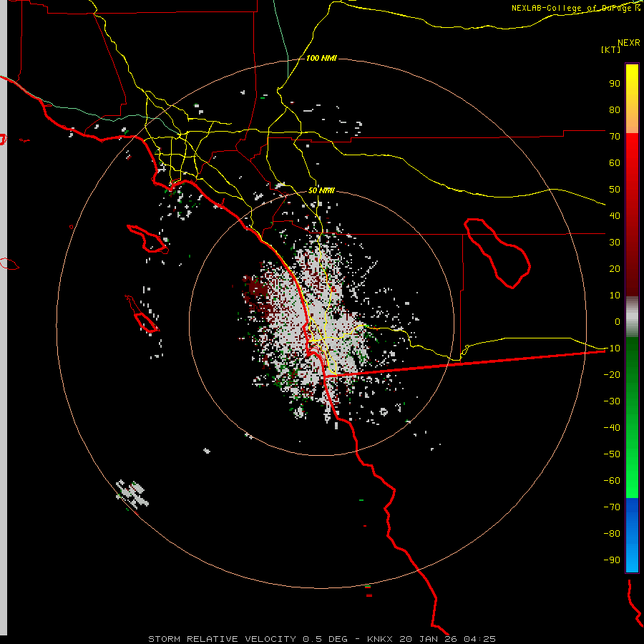Click the STORM RELATIVE VELOCITY title text
The height and width of the screenshot is (644, 644).
(222, 639)
